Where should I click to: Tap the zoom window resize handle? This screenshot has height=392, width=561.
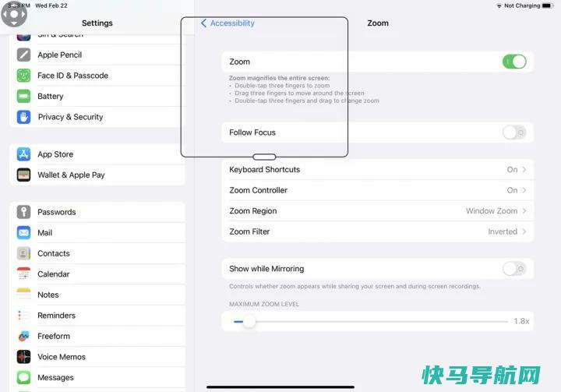tap(264, 157)
